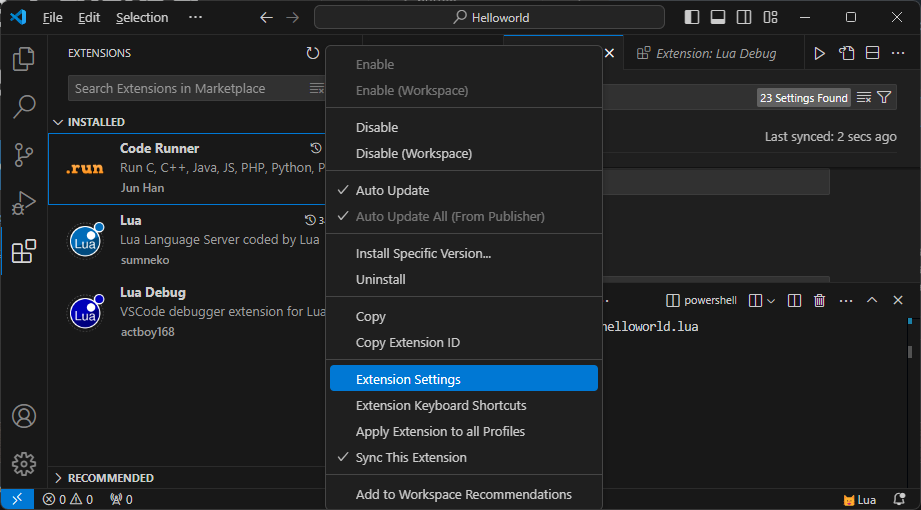Open the Search view in activity bar
The height and width of the screenshot is (510, 921).
click(24, 107)
